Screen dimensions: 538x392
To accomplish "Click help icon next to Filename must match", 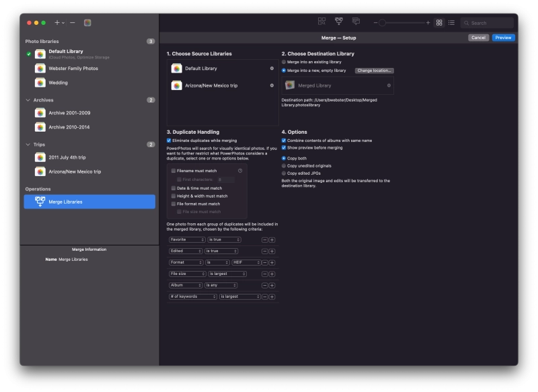I will (240, 171).
